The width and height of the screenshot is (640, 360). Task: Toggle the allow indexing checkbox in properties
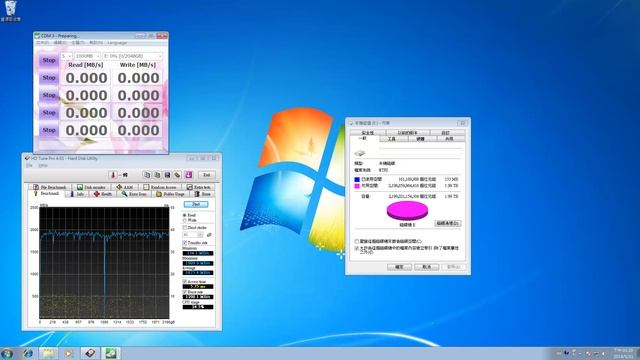click(357, 248)
